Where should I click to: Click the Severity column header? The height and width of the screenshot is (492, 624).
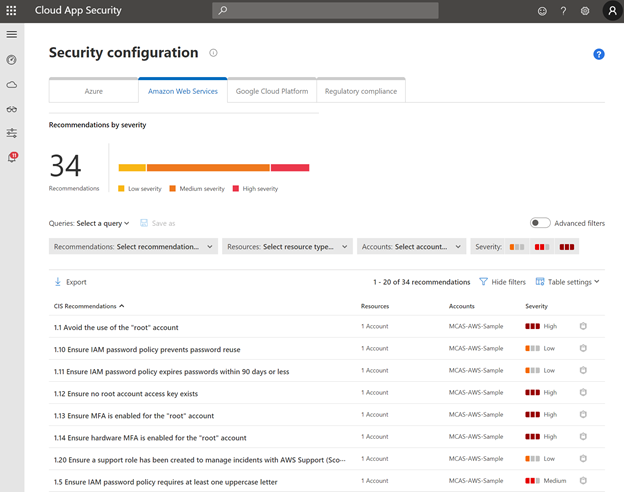(x=536, y=306)
